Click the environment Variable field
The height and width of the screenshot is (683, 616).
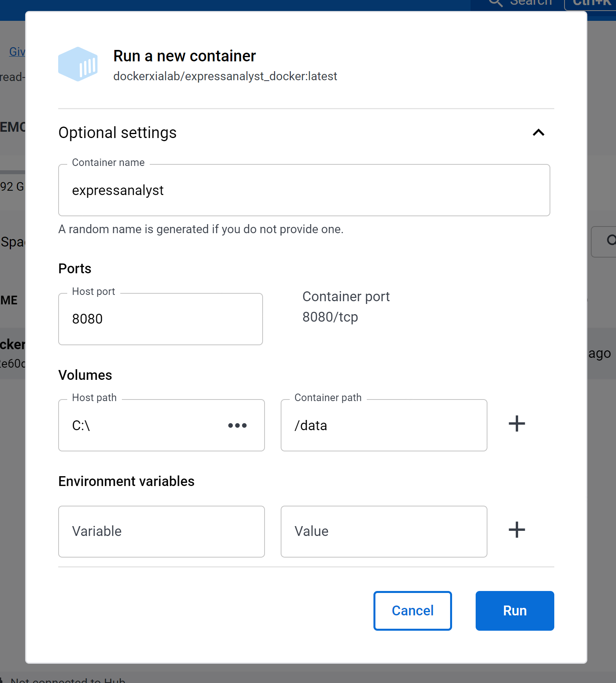(161, 532)
